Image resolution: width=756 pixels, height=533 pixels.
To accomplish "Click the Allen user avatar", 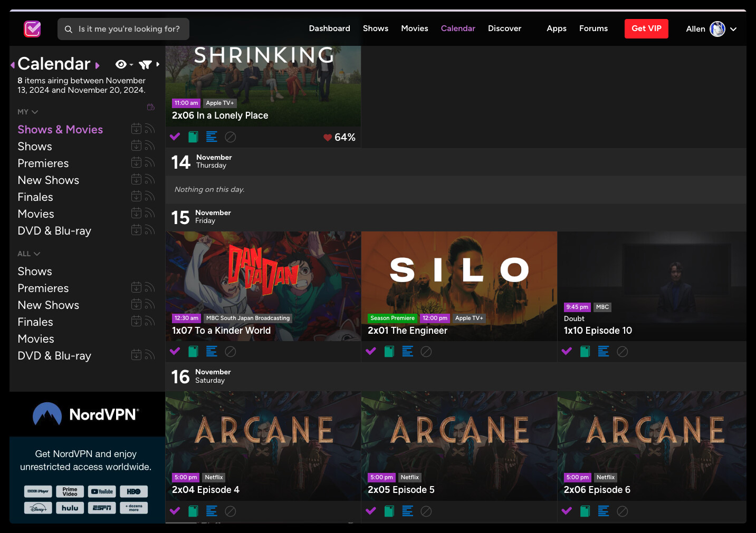I will click(717, 29).
